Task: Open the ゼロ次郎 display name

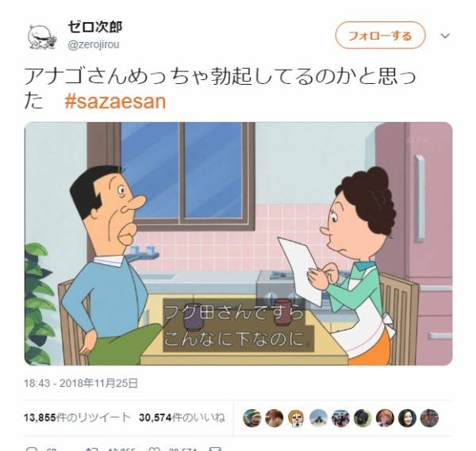Action: [95, 27]
